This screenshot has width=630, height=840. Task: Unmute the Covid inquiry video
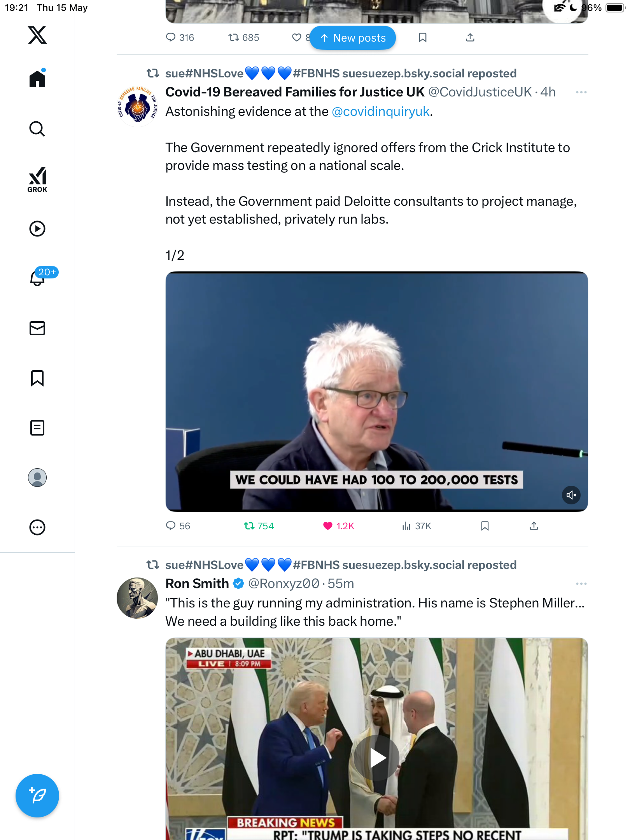[571, 495]
